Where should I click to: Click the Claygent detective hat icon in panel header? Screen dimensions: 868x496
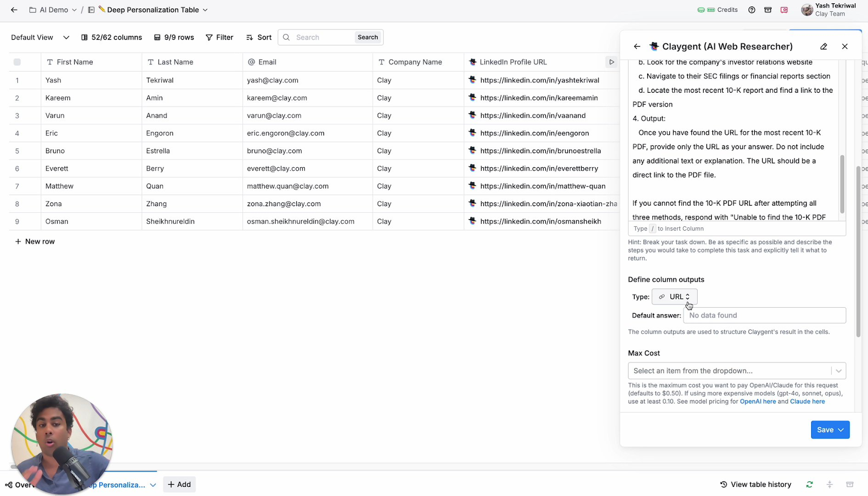click(x=654, y=46)
